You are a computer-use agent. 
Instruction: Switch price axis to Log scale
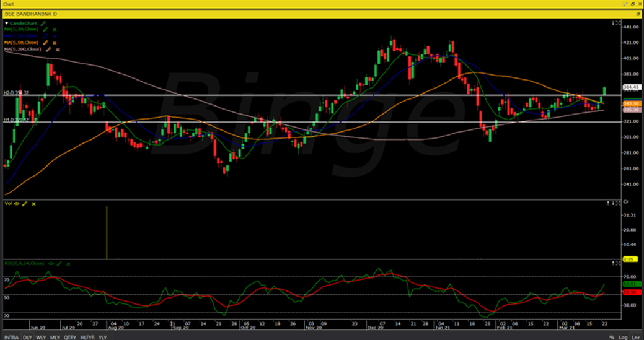coord(622,337)
